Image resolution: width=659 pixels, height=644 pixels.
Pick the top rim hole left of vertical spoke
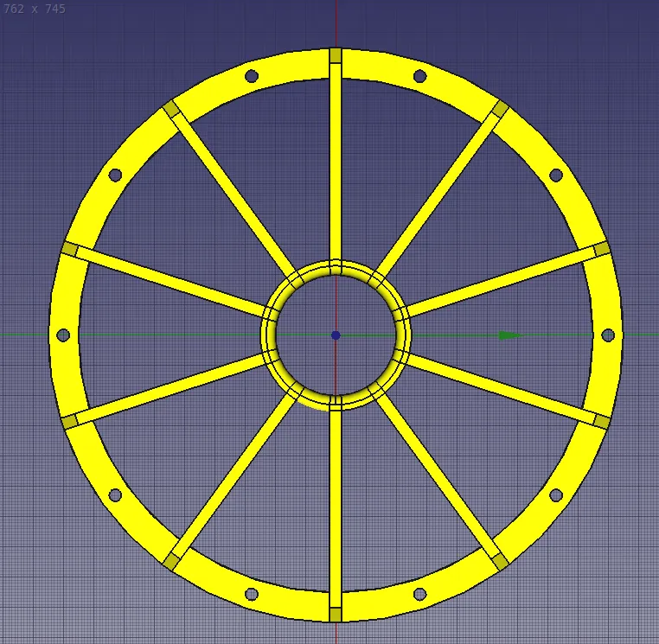pyautogui.click(x=252, y=76)
